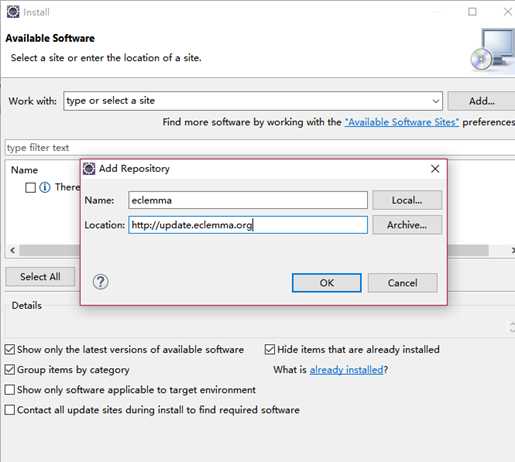515x462 pixels.
Task: Click the Name field containing eclemma
Action: tap(248, 200)
